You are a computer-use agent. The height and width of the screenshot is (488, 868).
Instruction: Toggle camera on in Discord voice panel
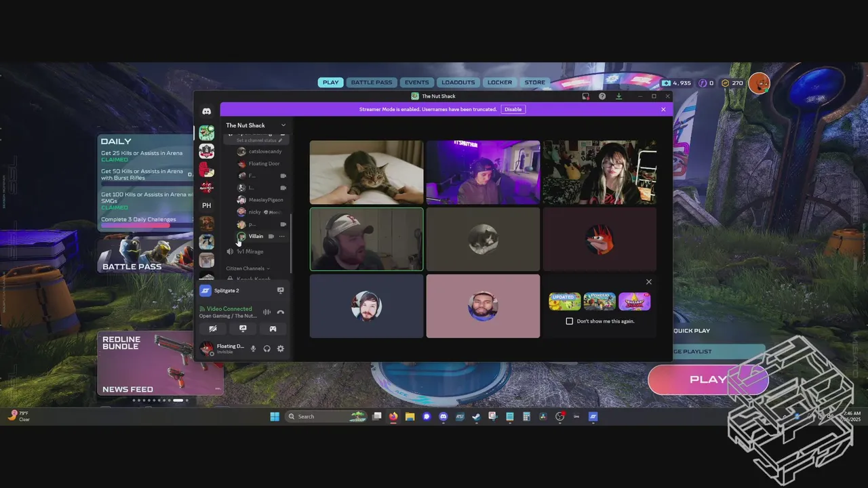pos(213,329)
